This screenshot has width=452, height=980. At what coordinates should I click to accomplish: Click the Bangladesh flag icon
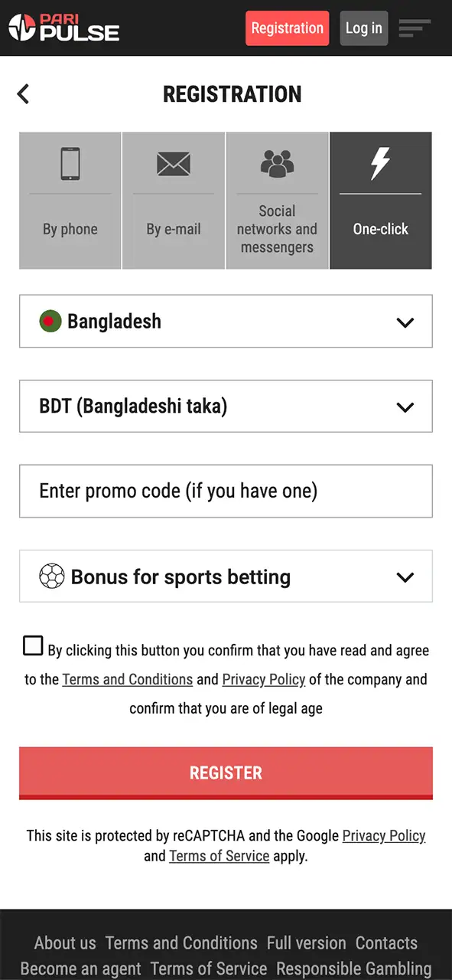coord(50,322)
